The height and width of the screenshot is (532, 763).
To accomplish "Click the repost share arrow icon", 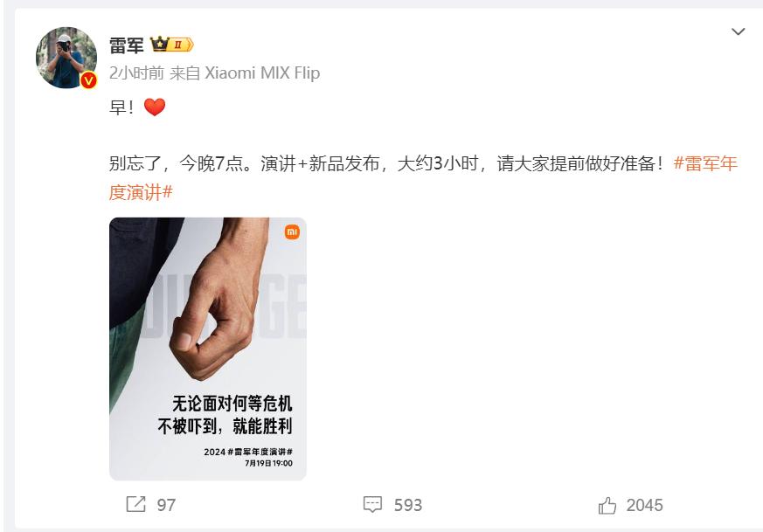I will pos(135,504).
